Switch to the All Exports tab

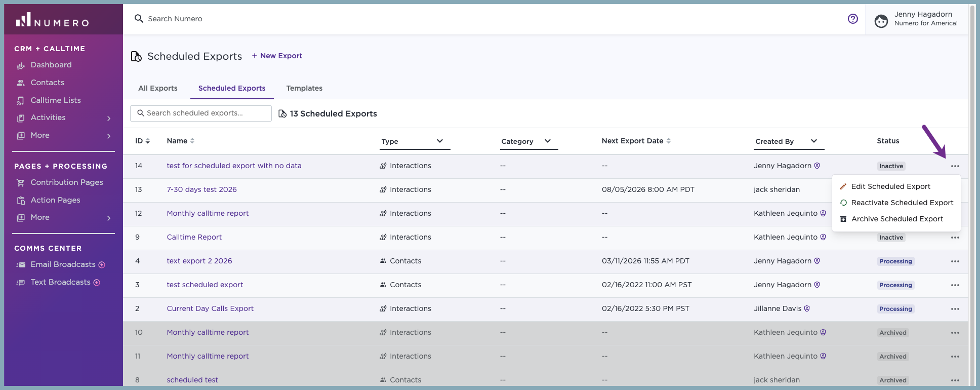click(158, 88)
